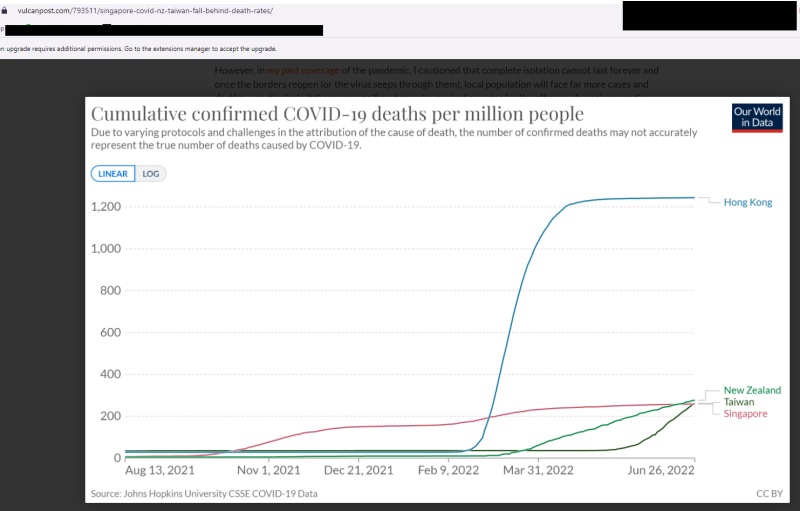Viewport: 800px width, 511px height.
Task: Click the chart title about COVID-19 deaths
Action: [336, 114]
